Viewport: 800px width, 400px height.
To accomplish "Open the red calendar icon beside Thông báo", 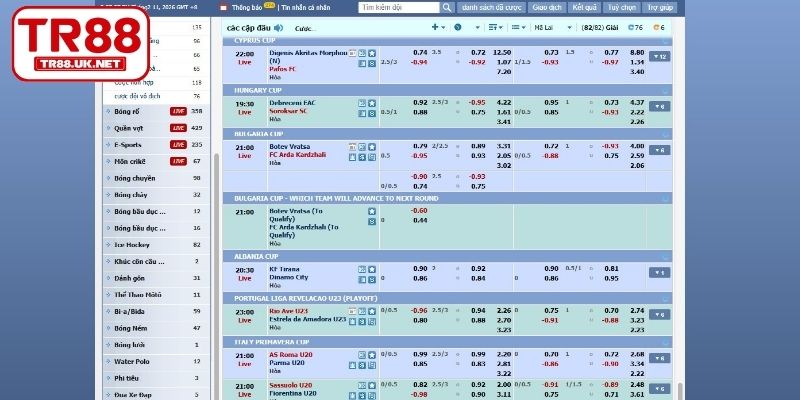I will click(x=223, y=8).
